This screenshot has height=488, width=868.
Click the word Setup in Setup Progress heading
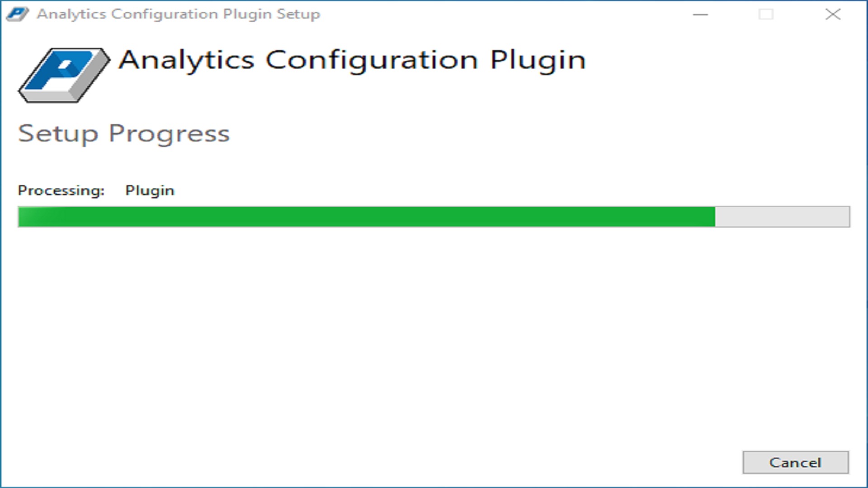(x=58, y=134)
